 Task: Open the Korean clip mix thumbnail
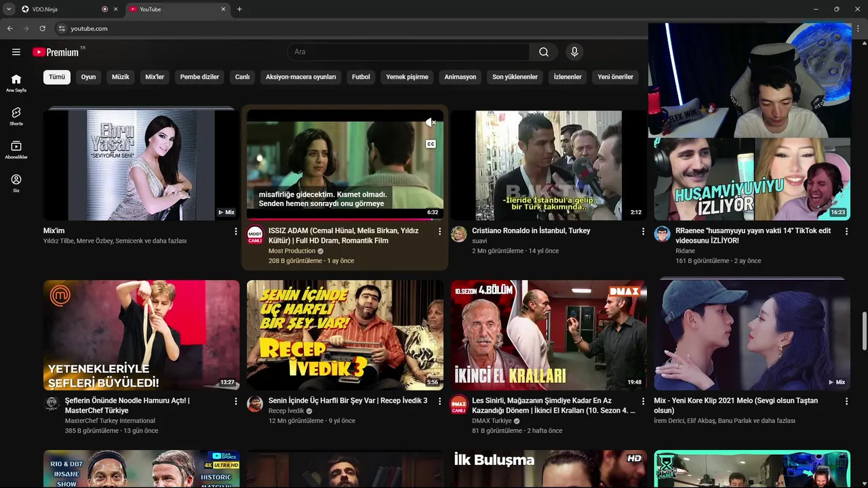(752, 335)
